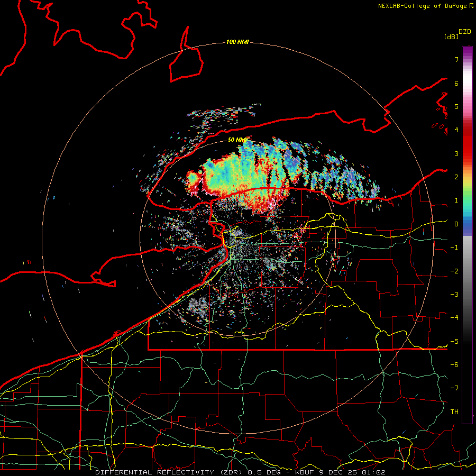
Task: Click the 50 NMI range ring label
Action: (237, 140)
